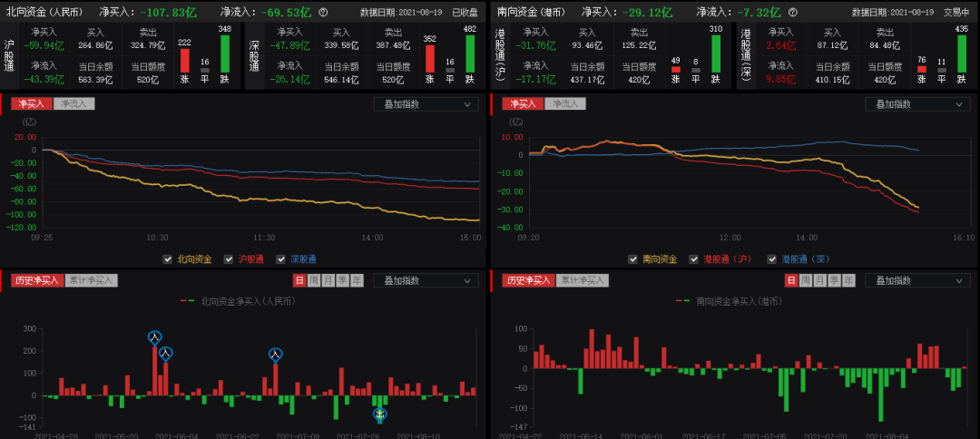Uncheck the 北向资金 series checkbox
980x439 pixels.
pos(168,259)
